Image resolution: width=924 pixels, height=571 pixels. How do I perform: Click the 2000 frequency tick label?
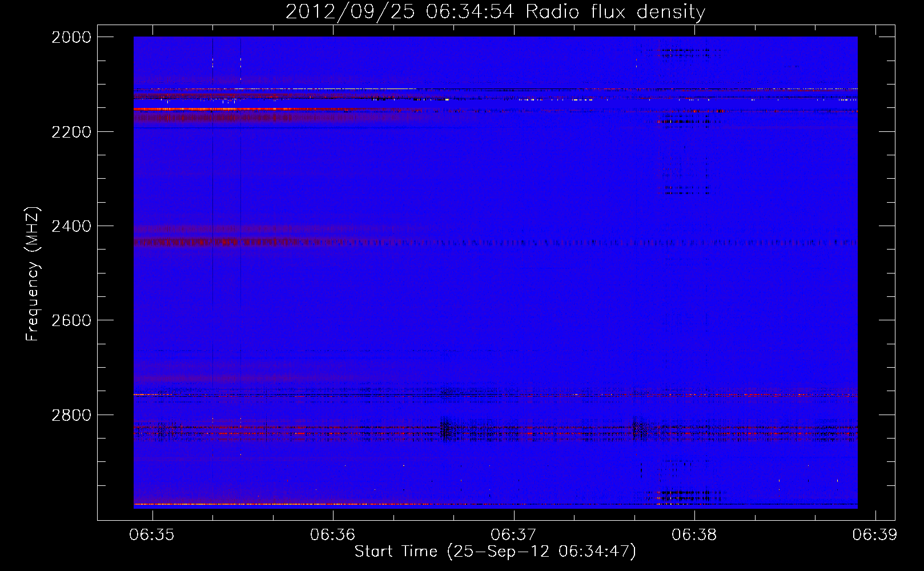tap(71, 37)
